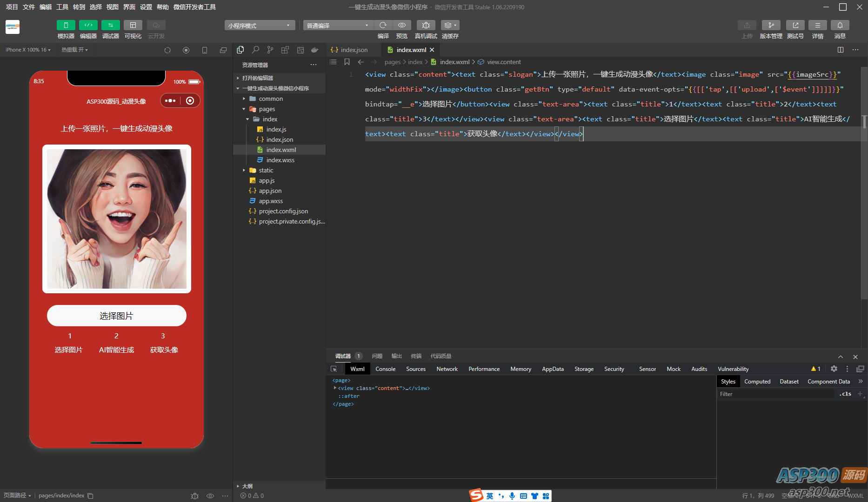Screen dimensions: 868x502
Task: Toggle the simulator panel button
Action: click(66, 25)
